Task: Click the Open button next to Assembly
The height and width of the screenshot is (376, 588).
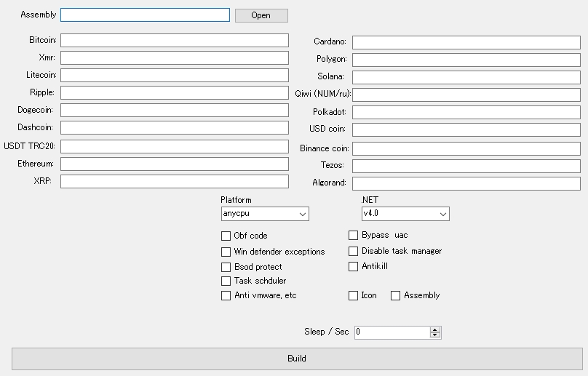Action: pos(261,15)
